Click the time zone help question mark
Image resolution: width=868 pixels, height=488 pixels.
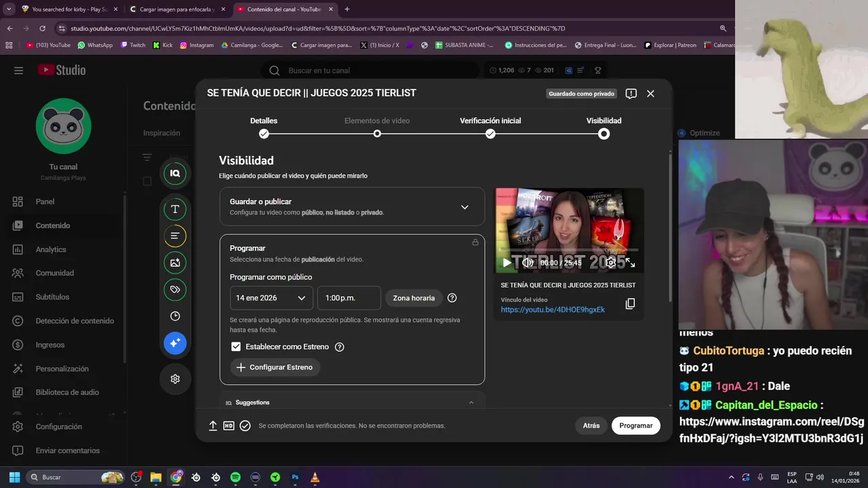[452, 298]
